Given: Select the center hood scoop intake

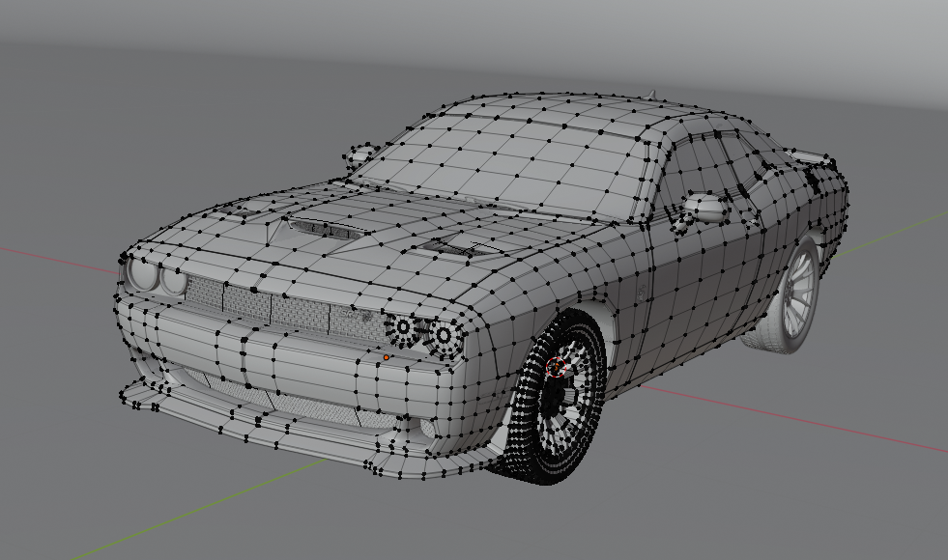Looking at the screenshot, I should click(x=326, y=229).
